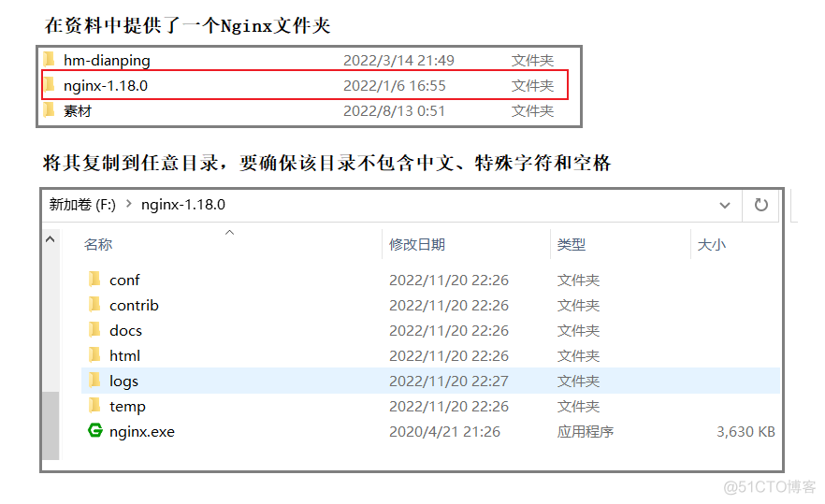
Task: Click the conf date 2022/11/20 22:26
Action: pyautogui.click(x=449, y=280)
